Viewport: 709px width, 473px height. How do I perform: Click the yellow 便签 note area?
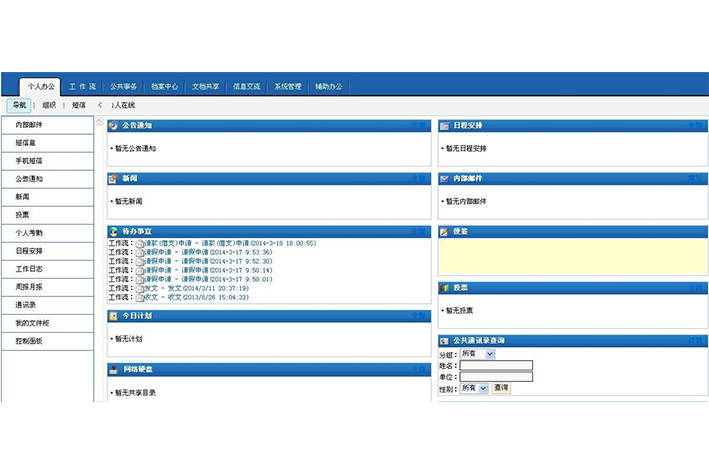click(x=572, y=256)
